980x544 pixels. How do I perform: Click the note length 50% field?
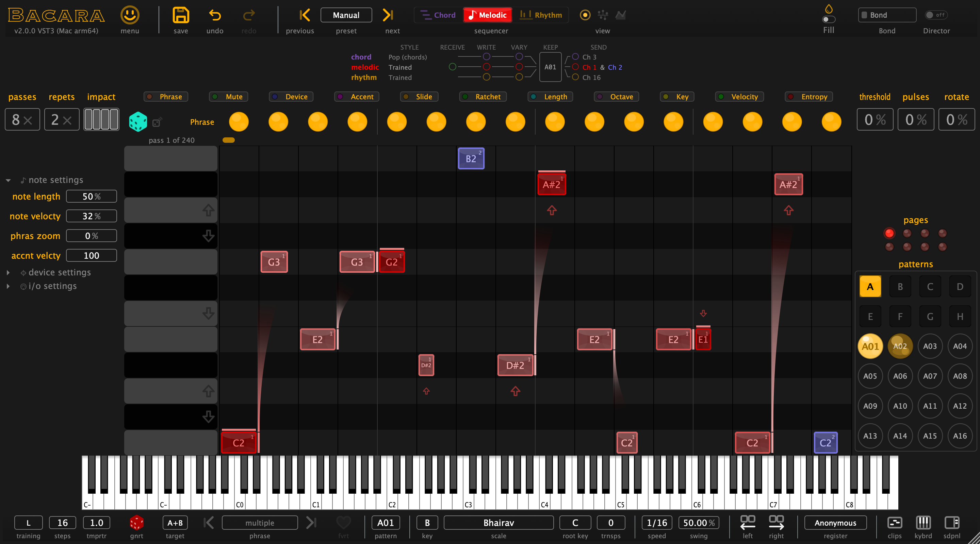91,196
